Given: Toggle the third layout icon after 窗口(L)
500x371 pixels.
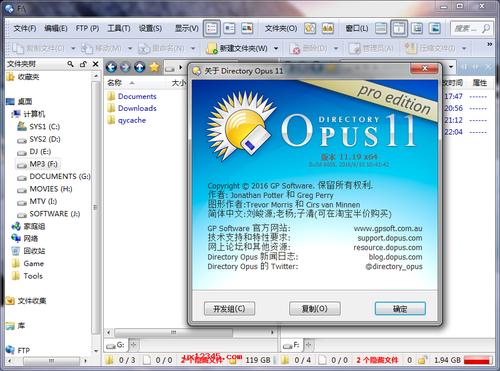Looking at the screenshot, I should coord(417,28).
